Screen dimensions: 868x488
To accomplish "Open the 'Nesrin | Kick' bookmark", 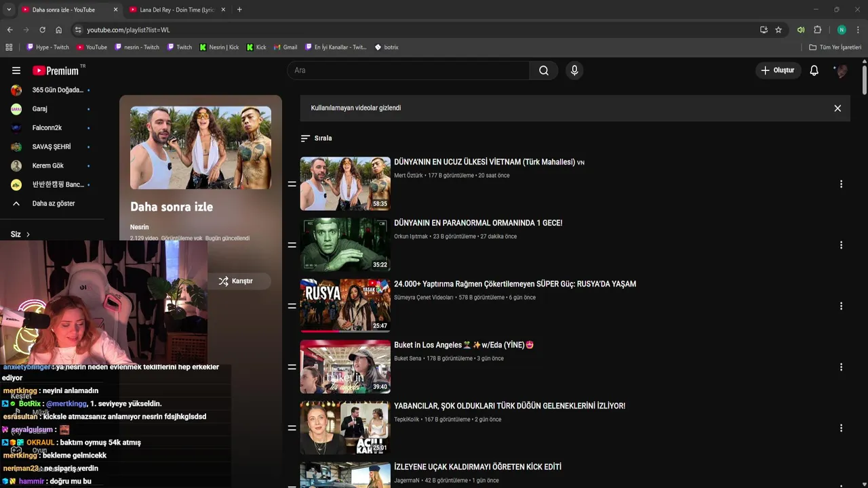I will 219,47.
